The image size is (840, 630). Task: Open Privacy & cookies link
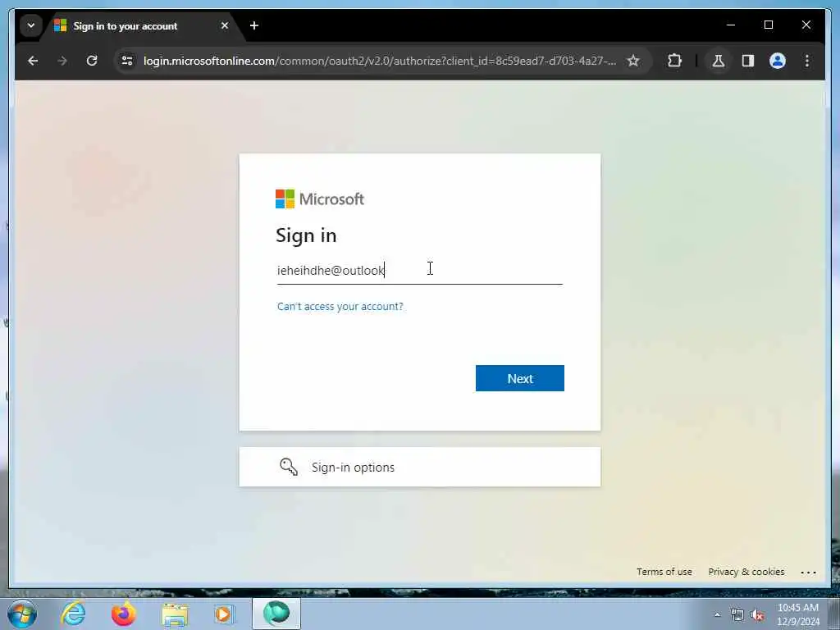coord(746,572)
